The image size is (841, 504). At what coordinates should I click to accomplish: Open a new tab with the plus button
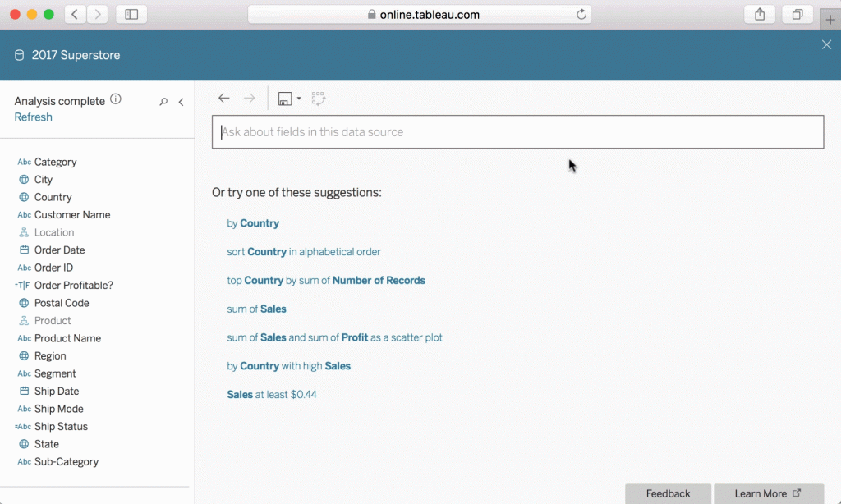coord(830,20)
